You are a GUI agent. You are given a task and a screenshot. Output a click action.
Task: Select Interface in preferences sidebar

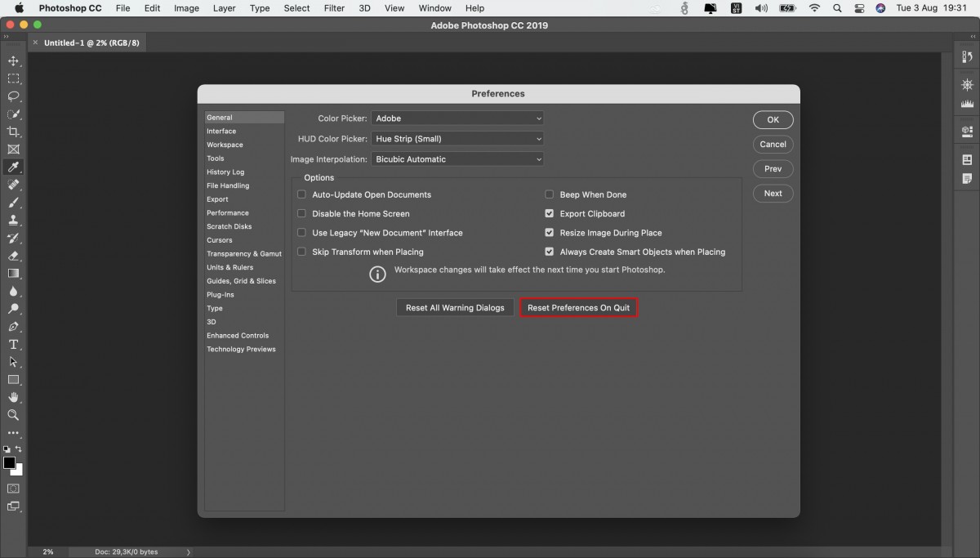point(221,131)
